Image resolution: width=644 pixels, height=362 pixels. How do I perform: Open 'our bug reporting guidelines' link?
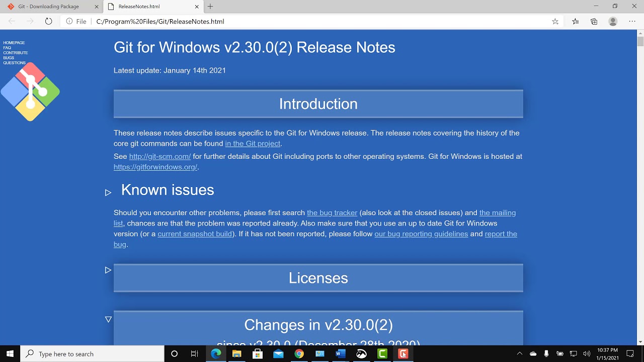click(421, 234)
